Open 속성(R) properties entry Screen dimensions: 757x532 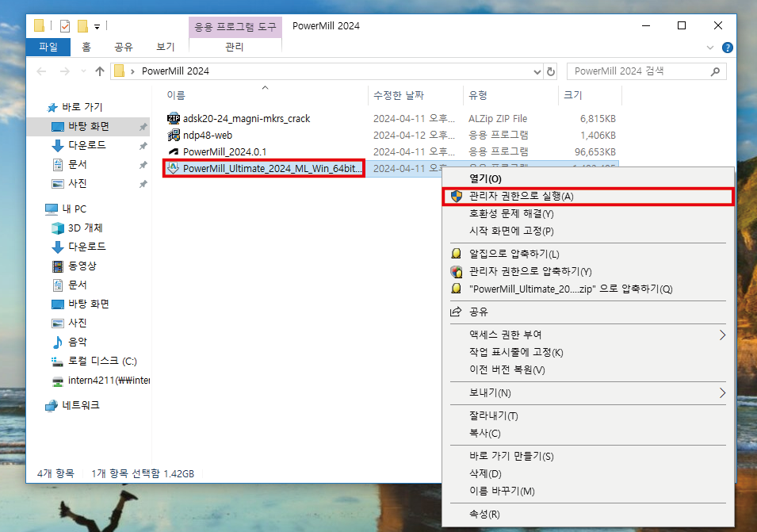[588, 514]
